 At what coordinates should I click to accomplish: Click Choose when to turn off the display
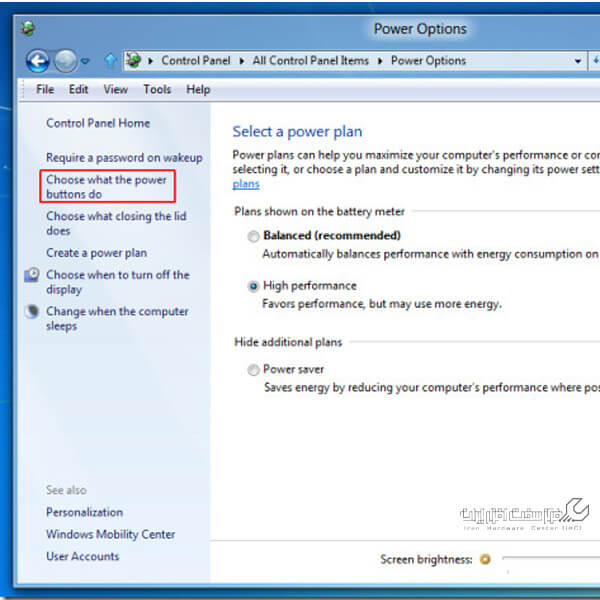[x=118, y=282]
